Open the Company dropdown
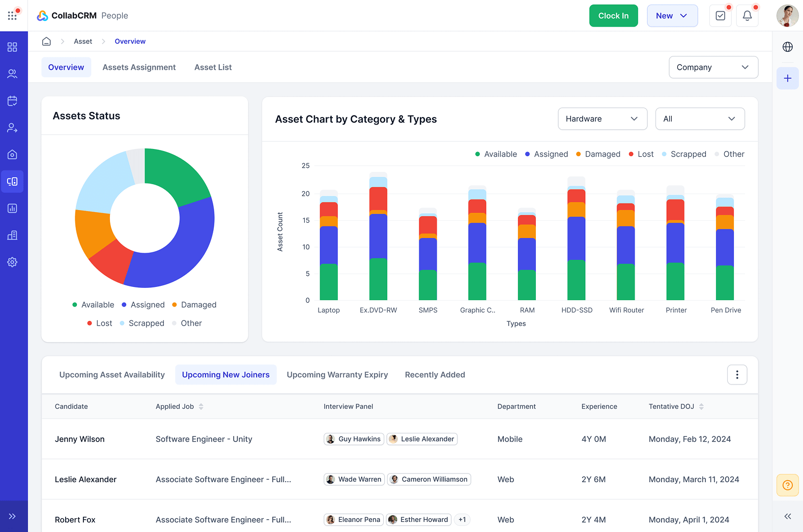 [713, 67]
